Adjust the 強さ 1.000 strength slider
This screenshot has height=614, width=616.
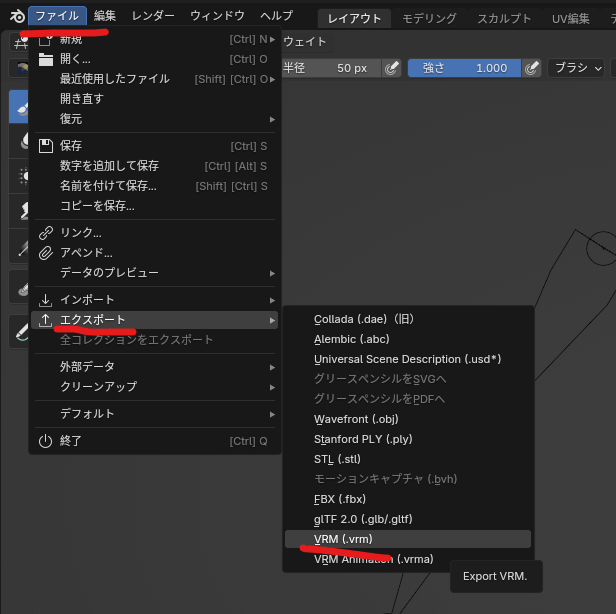464,68
